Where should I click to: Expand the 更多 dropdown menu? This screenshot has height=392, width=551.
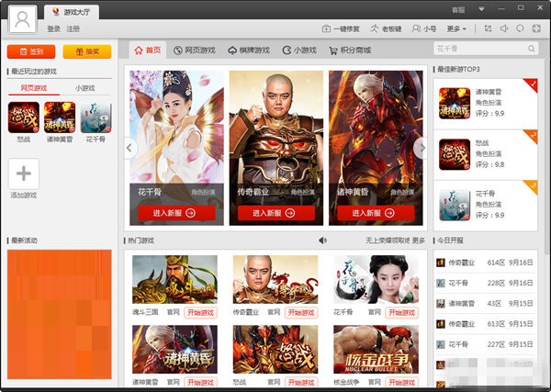click(x=456, y=28)
